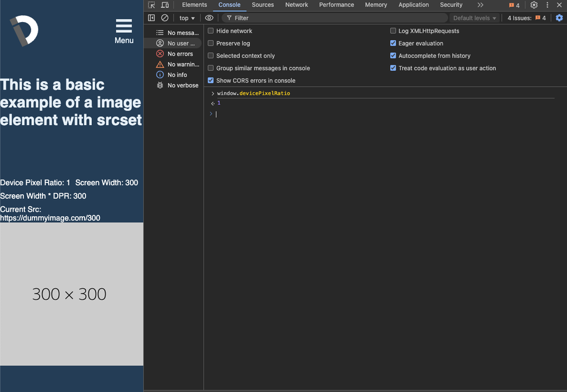Enable the Preserve log checkbox

(x=210, y=43)
